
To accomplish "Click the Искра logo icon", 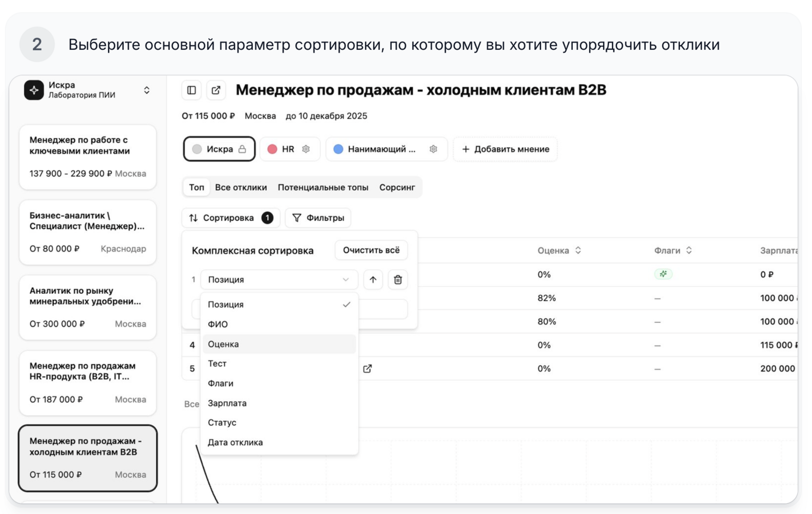I will coord(34,90).
